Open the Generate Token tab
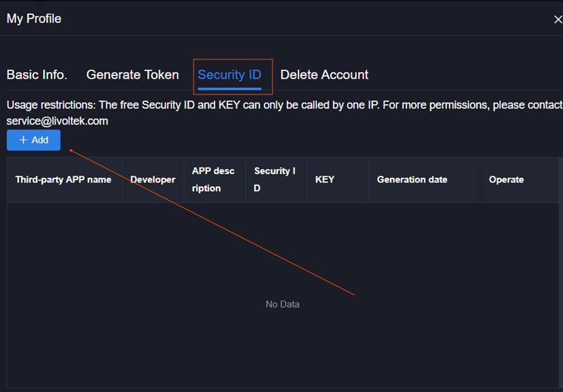Viewport: 563px width, 392px height. [x=132, y=75]
